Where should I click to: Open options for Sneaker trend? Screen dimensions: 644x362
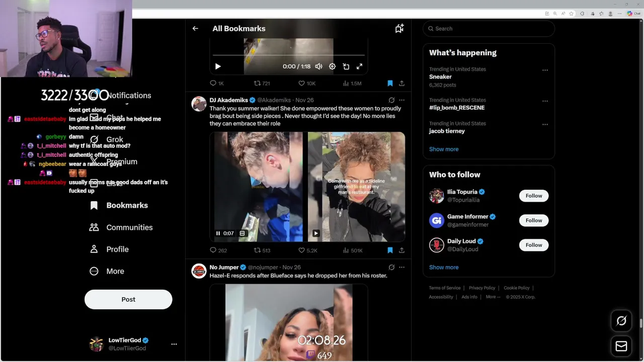click(x=545, y=70)
